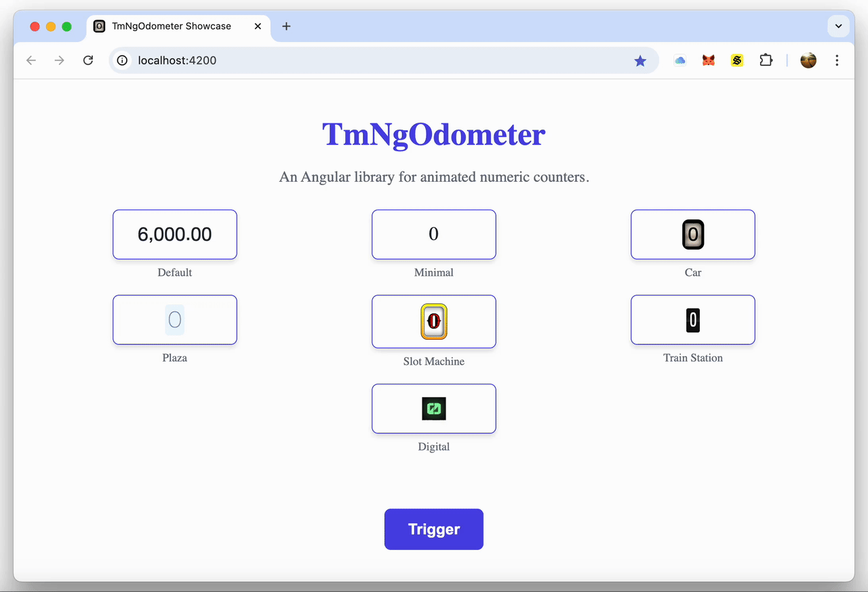Open the Extensions puzzle-piece menu
The height and width of the screenshot is (592, 868).
766,60
